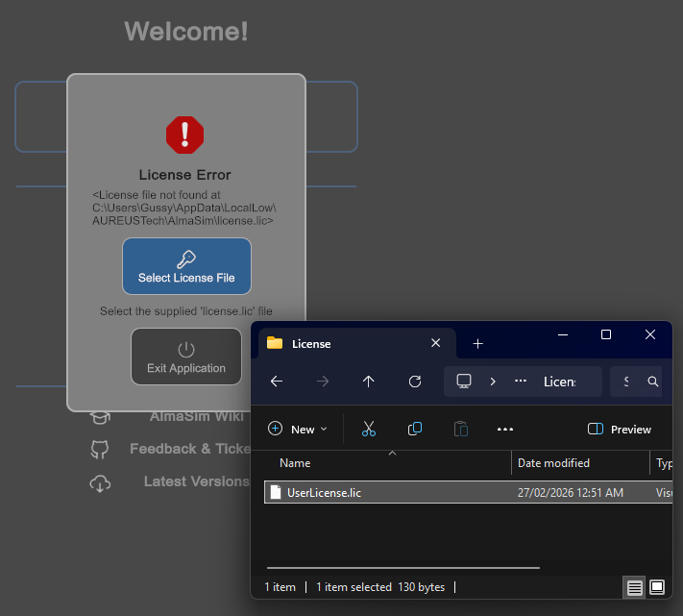Open the New item dropdown
The height and width of the screenshot is (616, 683).
298,430
